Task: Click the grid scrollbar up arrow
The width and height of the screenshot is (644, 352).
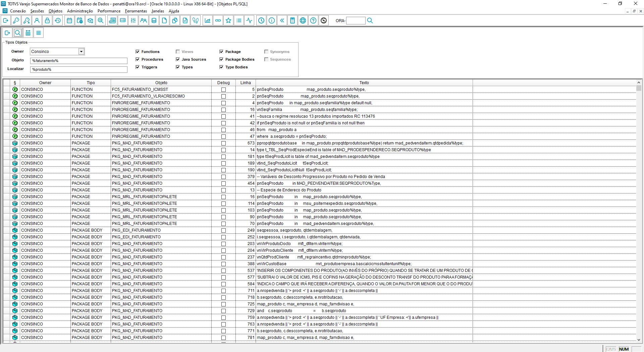Action: pos(639,82)
